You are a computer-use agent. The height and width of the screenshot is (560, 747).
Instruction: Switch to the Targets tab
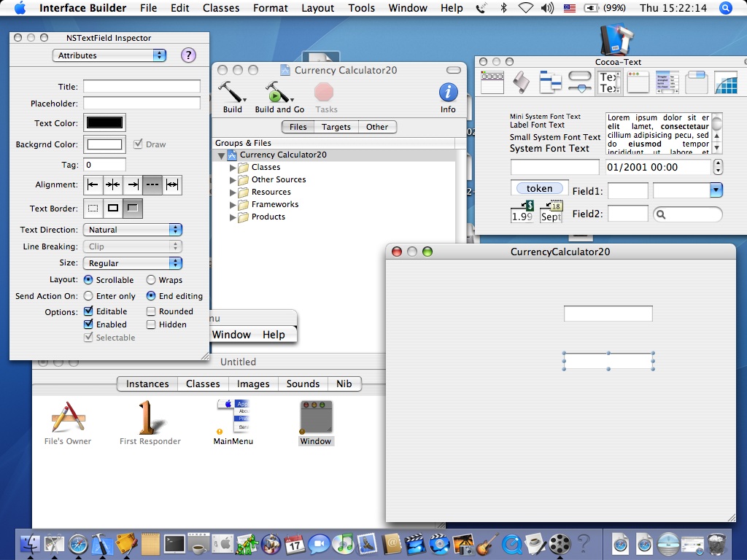(x=336, y=127)
